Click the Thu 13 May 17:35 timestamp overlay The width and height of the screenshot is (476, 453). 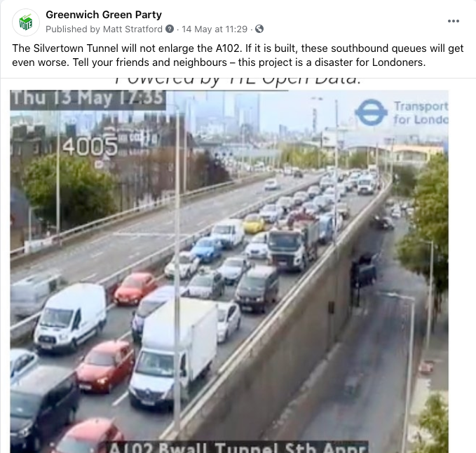tap(88, 100)
